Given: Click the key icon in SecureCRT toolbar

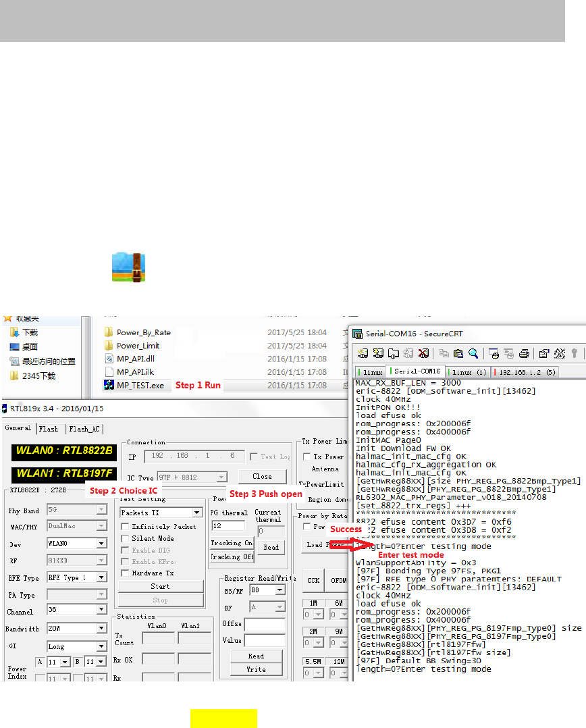Looking at the screenshot, I should pyautogui.click(x=575, y=353).
